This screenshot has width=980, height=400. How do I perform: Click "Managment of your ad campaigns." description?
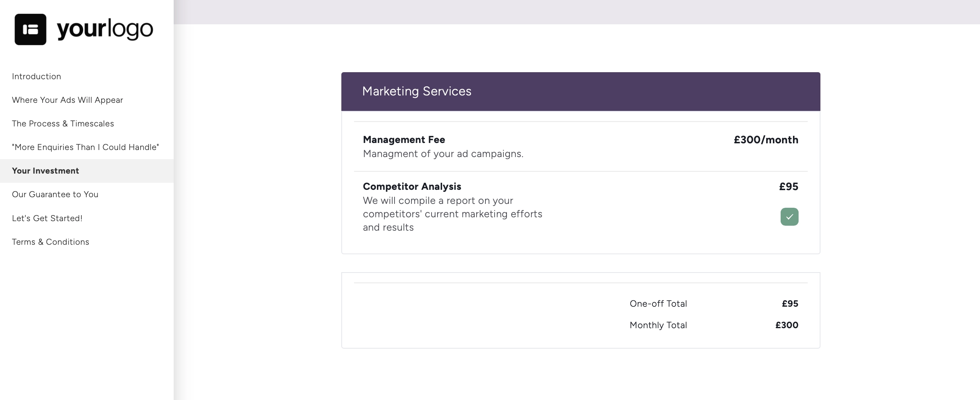(443, 154)
